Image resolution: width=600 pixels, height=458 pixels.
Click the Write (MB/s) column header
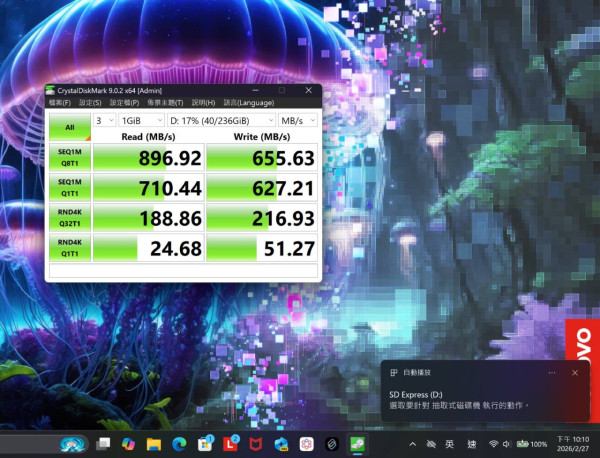click(x=262, y=137)
